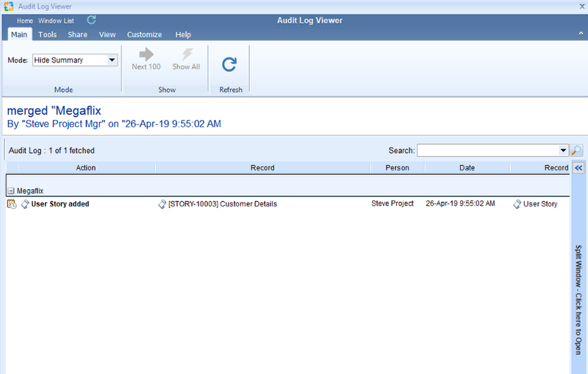Screen dimensions: 588x374
Task: Open split window with double-chevron button
Action: (578, 168)
